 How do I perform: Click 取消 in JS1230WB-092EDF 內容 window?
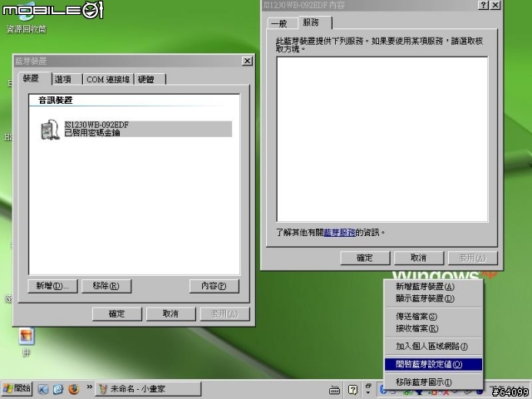pos(419,258)
